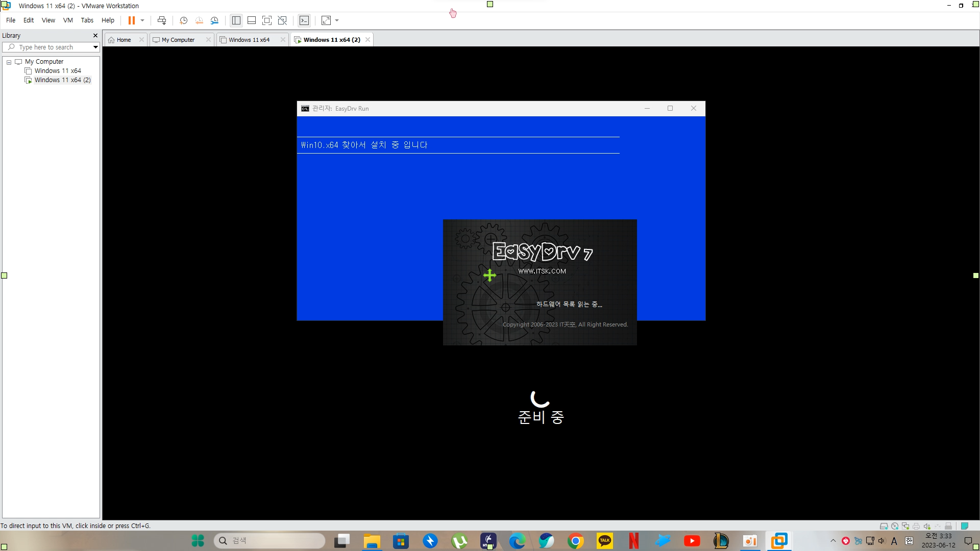Image resolution: width=980 pixels, height=551 pixels.
Task: Close the My Computer tab
Action: point(208,40)
